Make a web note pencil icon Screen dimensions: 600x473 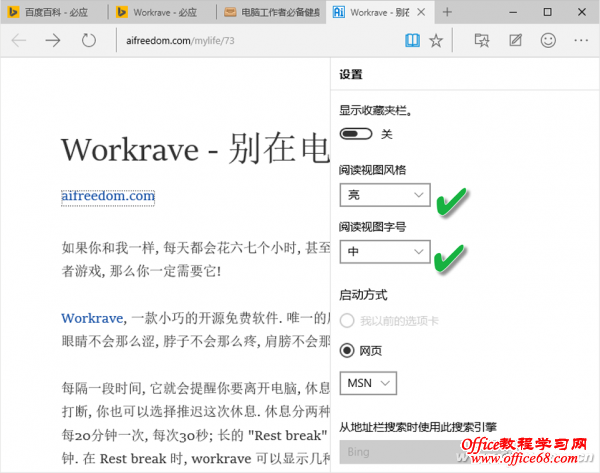coord(515,40)
